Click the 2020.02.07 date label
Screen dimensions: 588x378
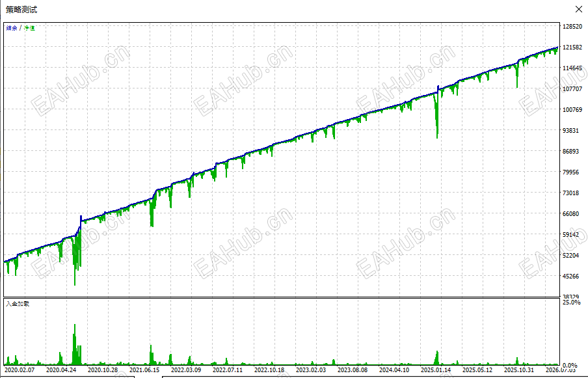tap(20, 370)
